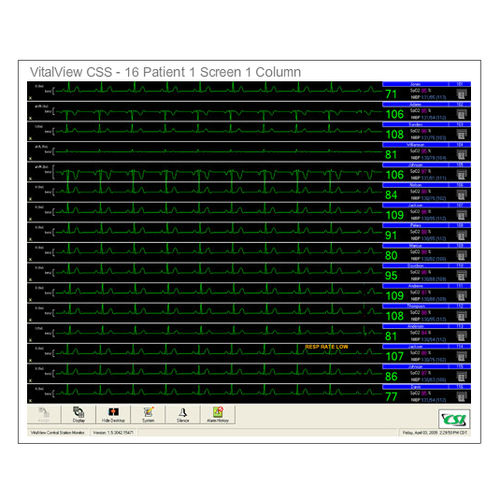This screenshot has width=500, height=500.
Task: Click the record icon beside heart rate 91
Action: tap(461, 236)
